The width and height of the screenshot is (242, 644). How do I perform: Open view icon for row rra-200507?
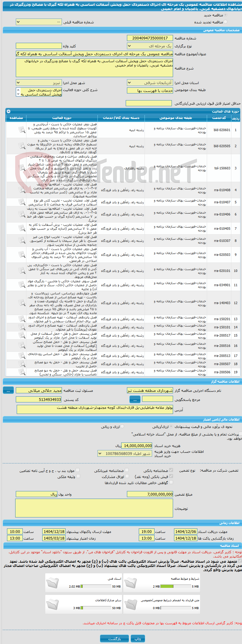click(22, 364)
